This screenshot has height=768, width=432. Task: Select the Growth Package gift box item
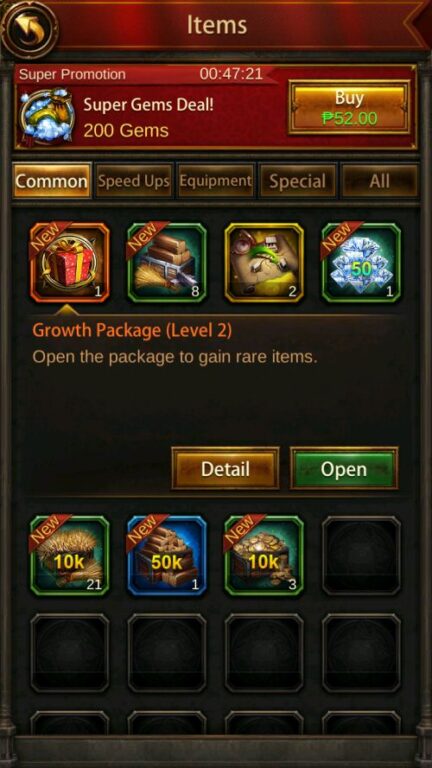pyautogui.click(x=70, y=263)
